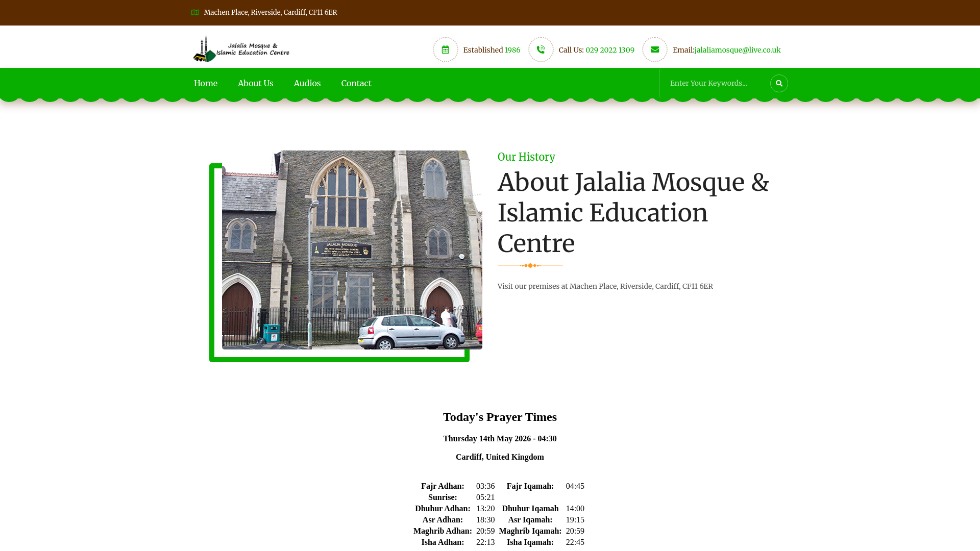Image resolution: width=980 pixels, height=551 pixels.
Task: Click the Isha Iqamah time 22:45
Action: tap(575, 542)
